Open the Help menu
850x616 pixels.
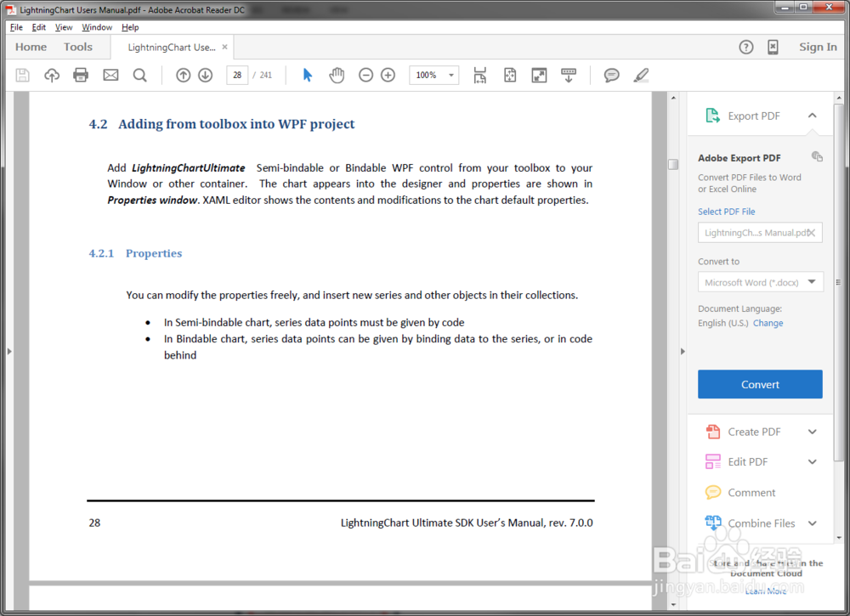(x=130, y=27)
